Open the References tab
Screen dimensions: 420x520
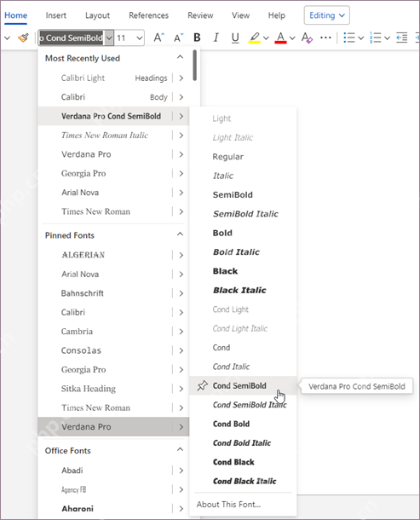point(148,15)
